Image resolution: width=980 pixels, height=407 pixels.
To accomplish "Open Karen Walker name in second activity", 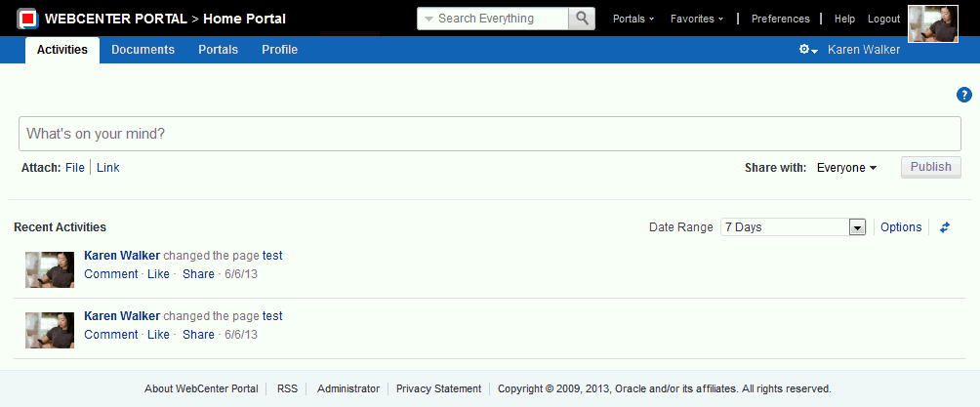I will tap(122, 315).
